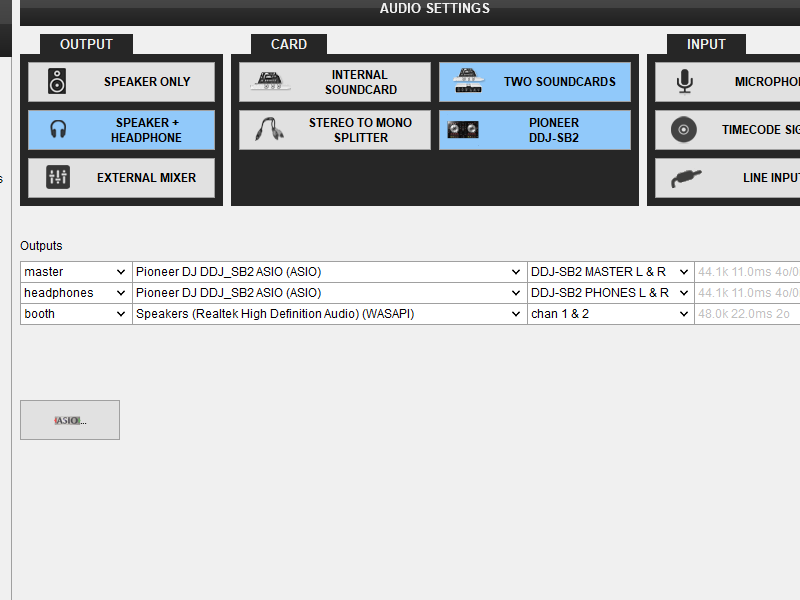This screenshot has height=600, width=800.
Task: Click the soundcard icon on Internal Soundcard
Action: coord(269,81)
